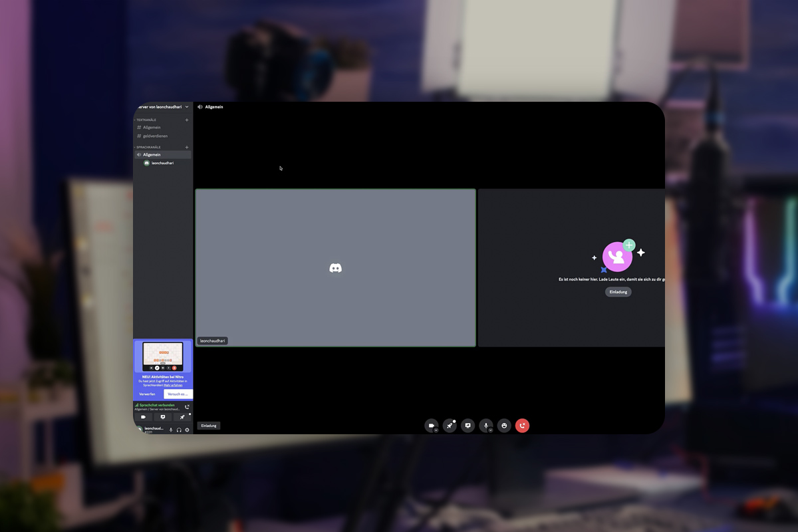The height and width of the screenshot is (532, 798).
Task: Click own avatar in user panel
Action: (x=140, y=430)
